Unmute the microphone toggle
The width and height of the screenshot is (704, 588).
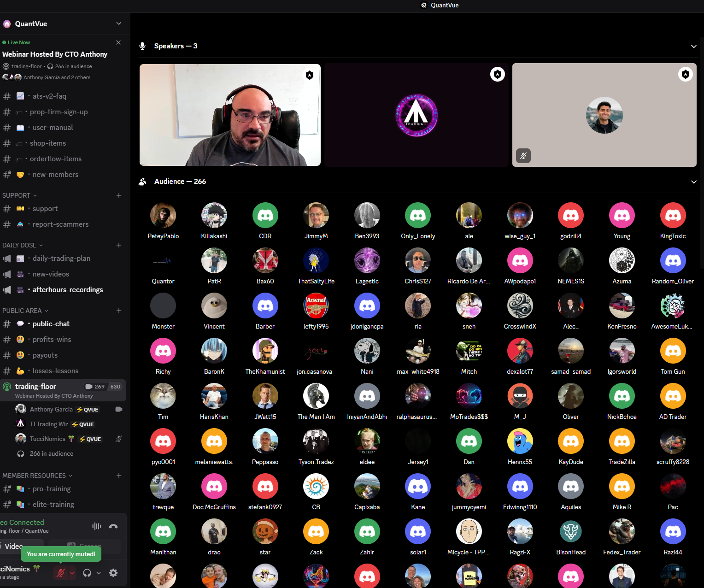[x=60, y=573]
